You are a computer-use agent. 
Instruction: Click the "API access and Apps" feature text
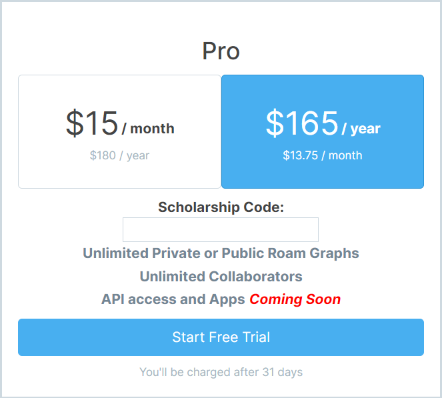[173, 299]
